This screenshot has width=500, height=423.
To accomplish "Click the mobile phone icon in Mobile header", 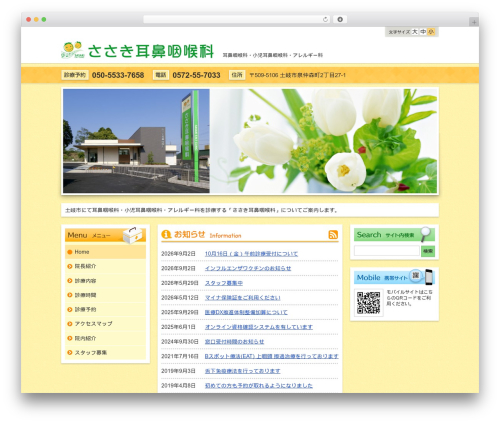I will [x=429, y=277].
